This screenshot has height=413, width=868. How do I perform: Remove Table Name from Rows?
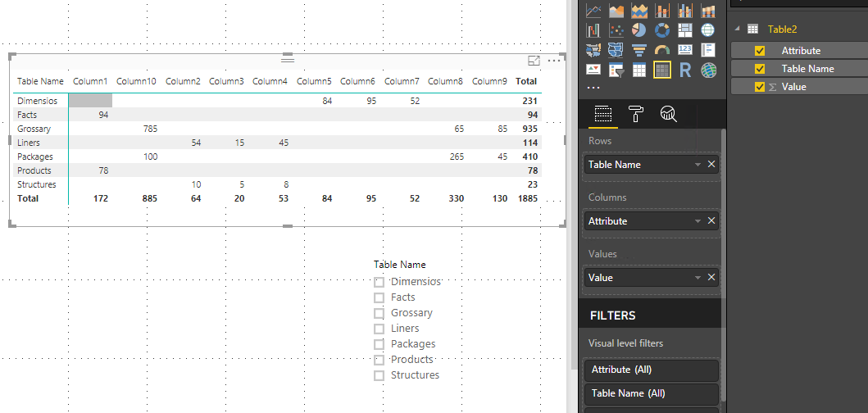711,165
